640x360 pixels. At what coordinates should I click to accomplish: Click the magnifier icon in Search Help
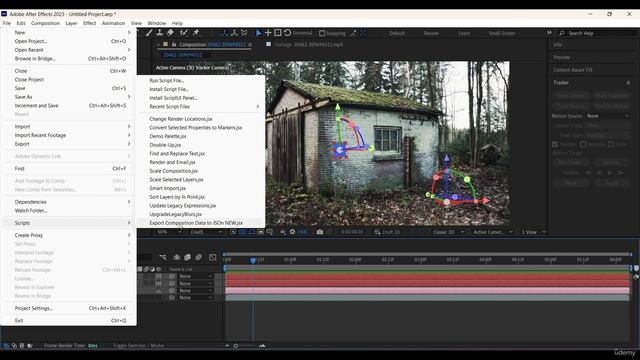[562, 33]
